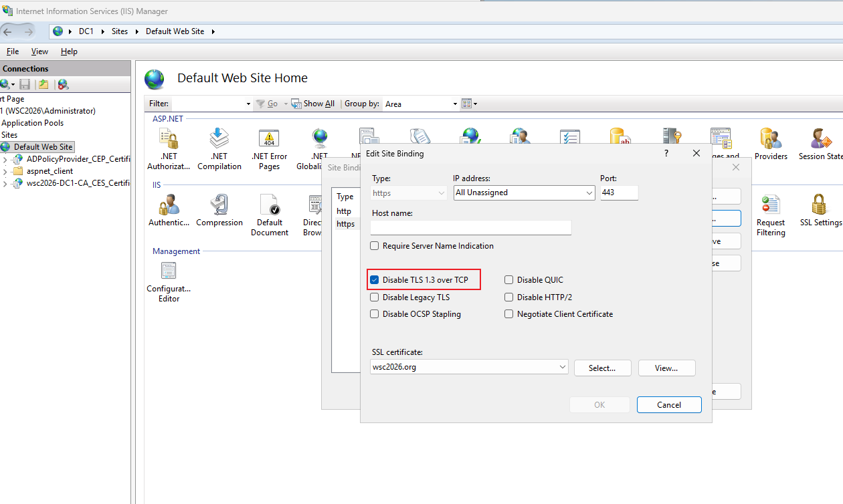Open the Compression feature icon

219,211
